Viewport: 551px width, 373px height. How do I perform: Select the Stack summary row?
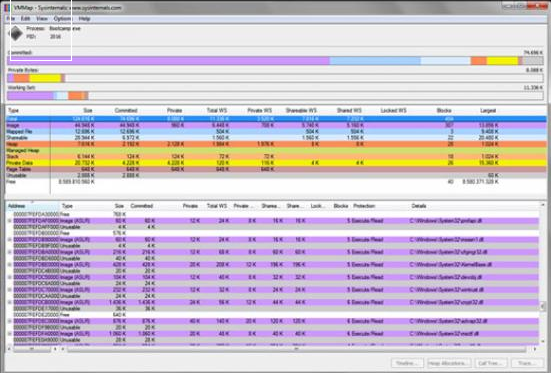276,156
